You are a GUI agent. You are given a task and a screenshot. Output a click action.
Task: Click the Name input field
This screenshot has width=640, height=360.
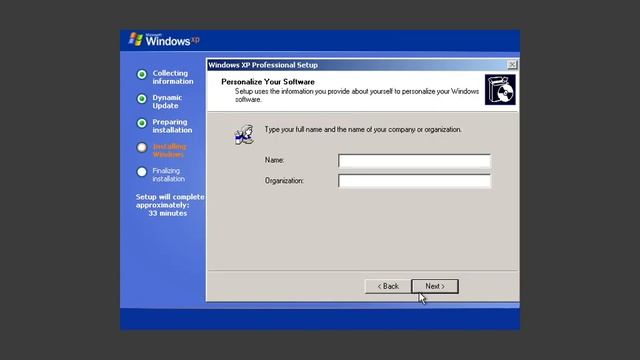[x=414, y=161]
